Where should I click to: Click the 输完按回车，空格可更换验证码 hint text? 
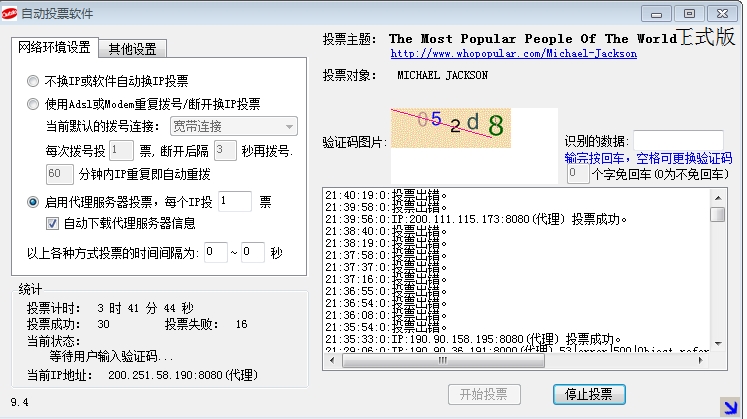click(648, 158)
